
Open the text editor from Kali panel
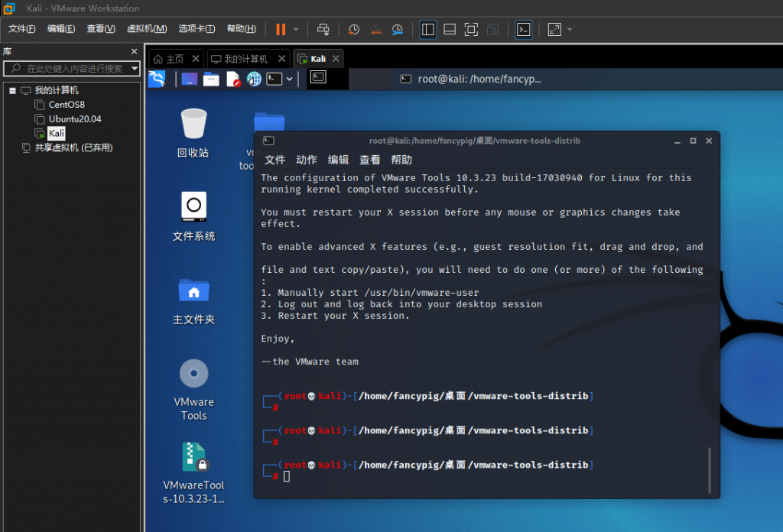233,79
